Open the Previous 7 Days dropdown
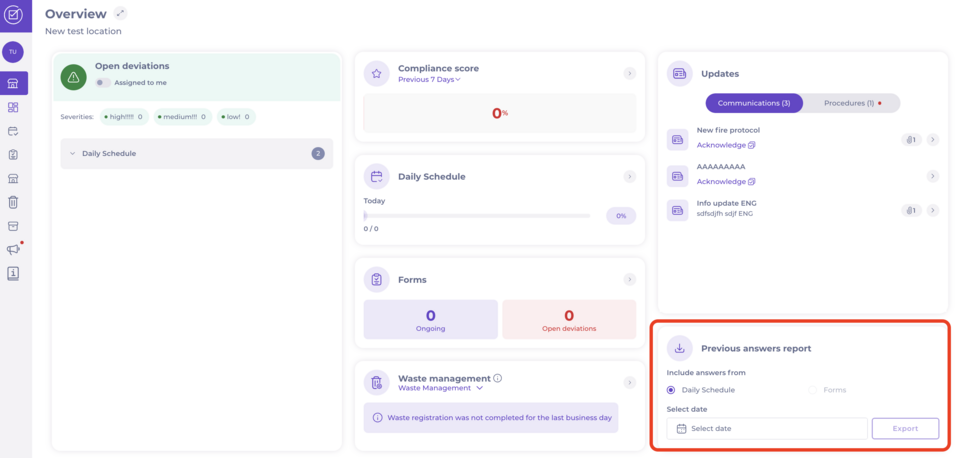956x458 pixels. pyautogui.click(x=429, y=80)
